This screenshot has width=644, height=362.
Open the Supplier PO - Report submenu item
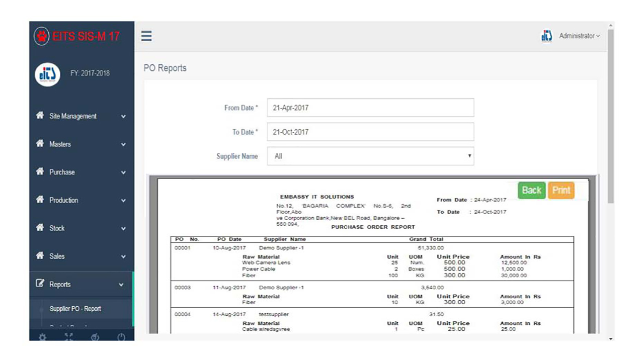tap(75, 309)
